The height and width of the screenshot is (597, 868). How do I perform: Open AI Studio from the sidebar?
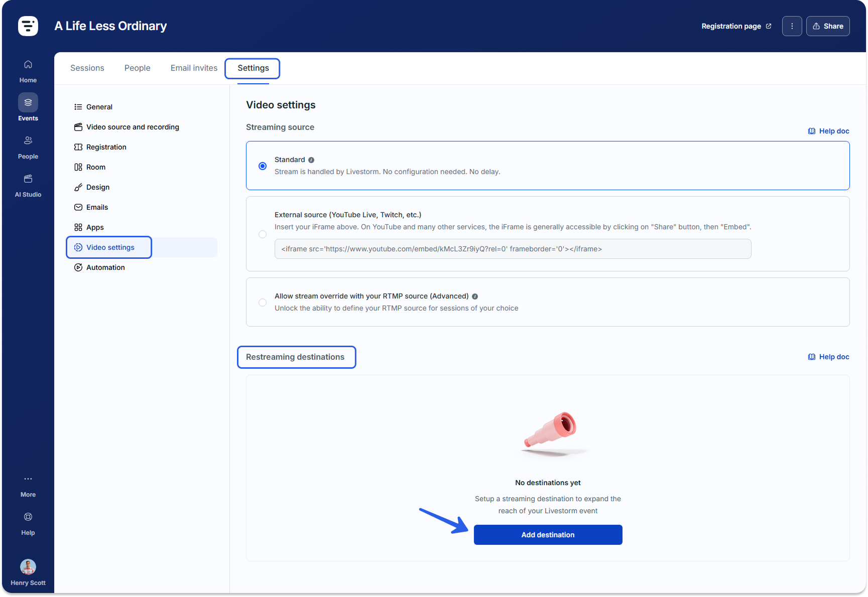28,186
